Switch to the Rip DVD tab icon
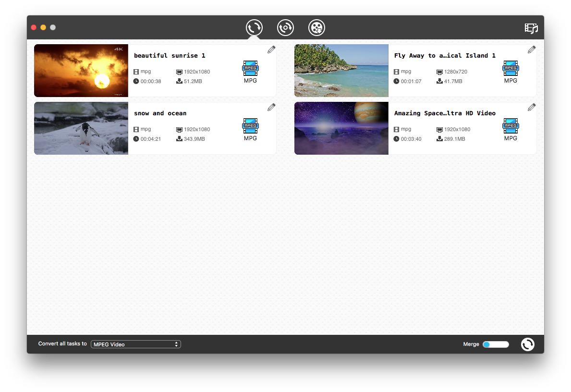The height and width of the screenshot is (392, 571). [285, 28]
